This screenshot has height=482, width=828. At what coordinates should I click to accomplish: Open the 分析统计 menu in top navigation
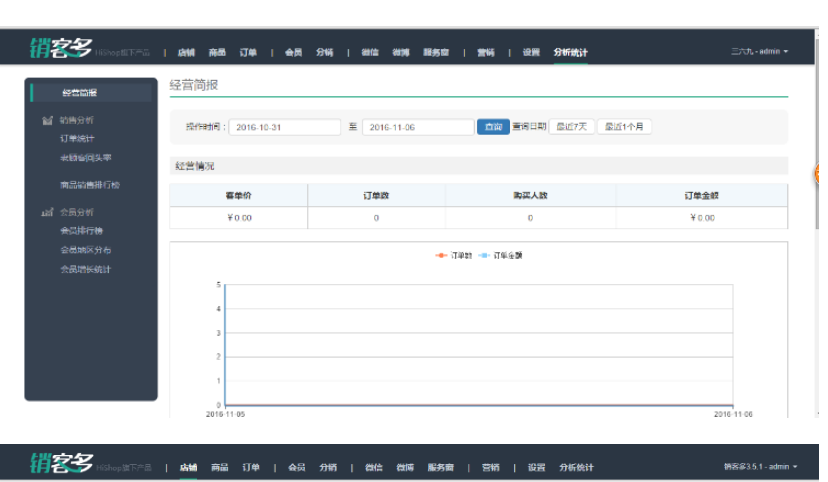pyautogui.click(x=571, y=52)
